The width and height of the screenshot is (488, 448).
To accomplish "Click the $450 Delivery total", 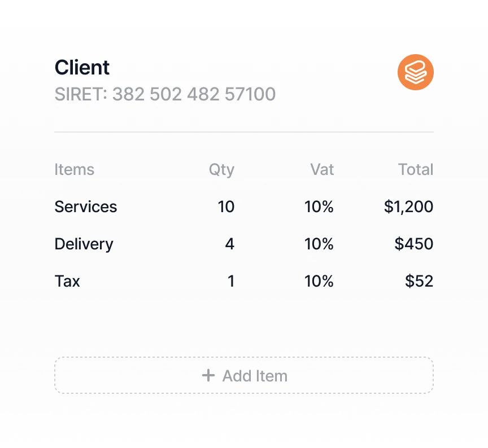I will 414,244.
